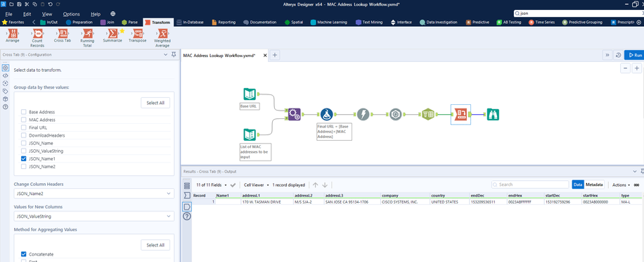This screenshot has height=262, width=644.
Task: Check the Final URL checkbox
Action: [x=24, y=127]
